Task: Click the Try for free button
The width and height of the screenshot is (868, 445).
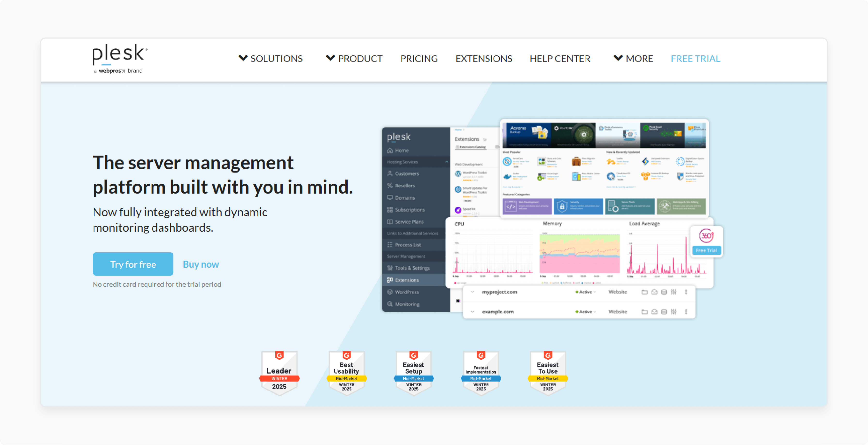Action: tap(132, 263)
